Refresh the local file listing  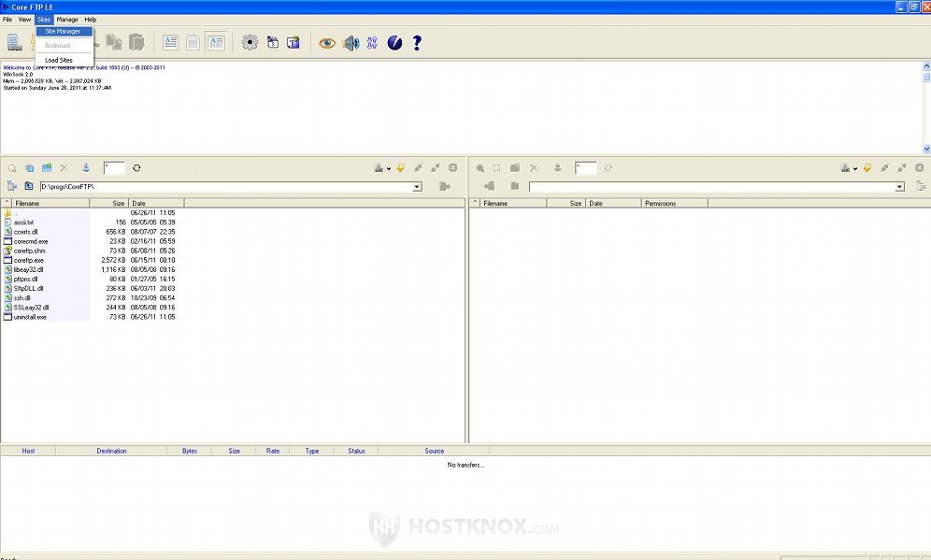tap(136, 168)
